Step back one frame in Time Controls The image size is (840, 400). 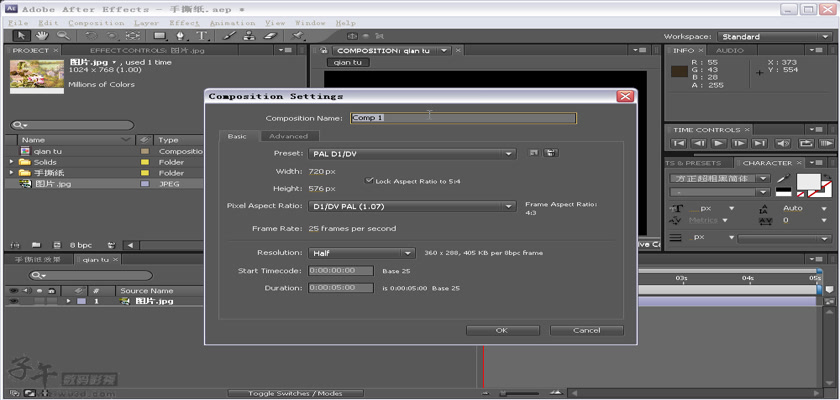(698, 144)
